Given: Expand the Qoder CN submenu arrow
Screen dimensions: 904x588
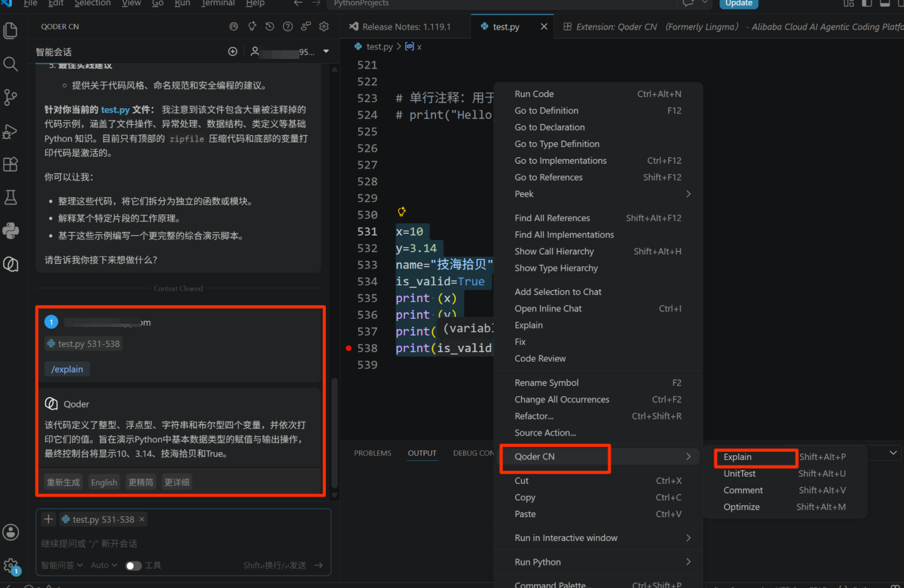Looking at the screenshot, I should tap(688, 457).
